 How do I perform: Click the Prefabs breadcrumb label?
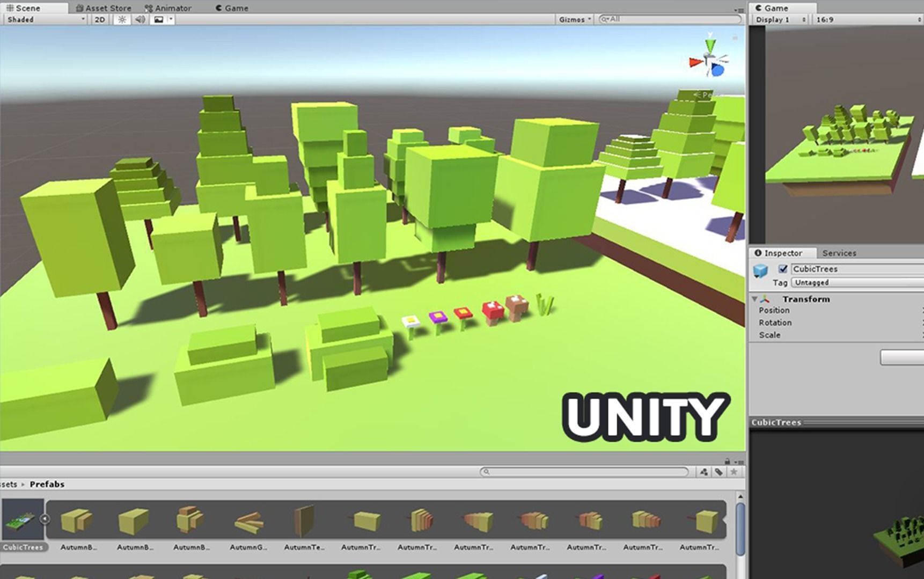47,483
